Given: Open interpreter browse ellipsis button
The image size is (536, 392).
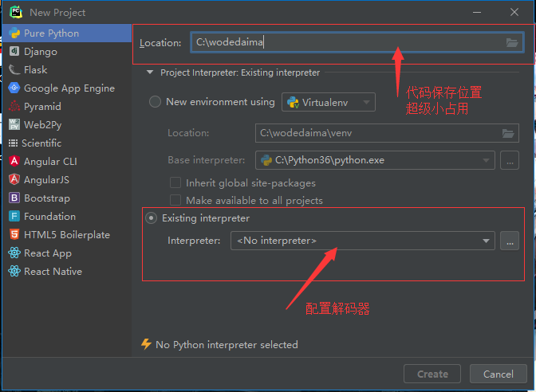Looking at the screenshot, I should (510, 241).
